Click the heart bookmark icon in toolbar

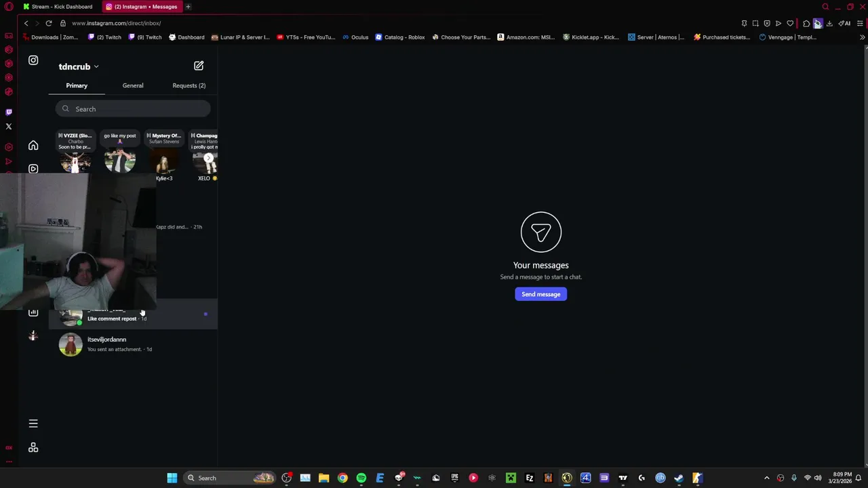(x=790, y=24)
